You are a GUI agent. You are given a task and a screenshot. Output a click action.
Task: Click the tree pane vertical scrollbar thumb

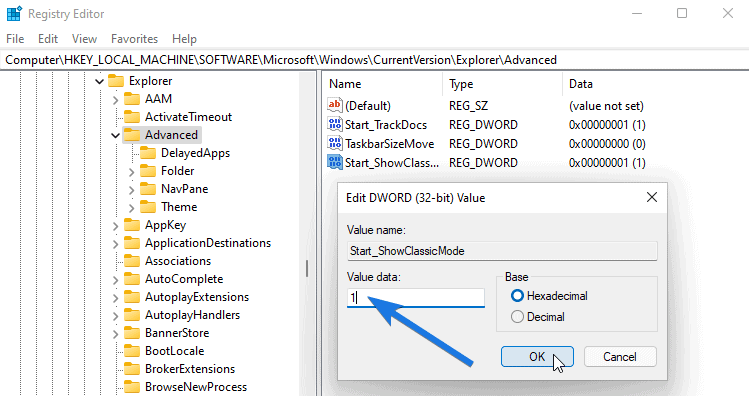coord(307,268)
